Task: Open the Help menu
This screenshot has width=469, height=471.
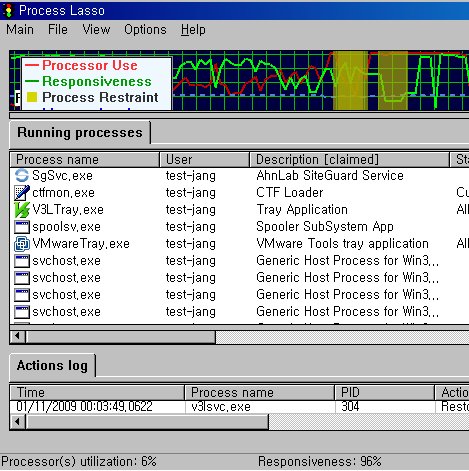Action: pos(193,30)
